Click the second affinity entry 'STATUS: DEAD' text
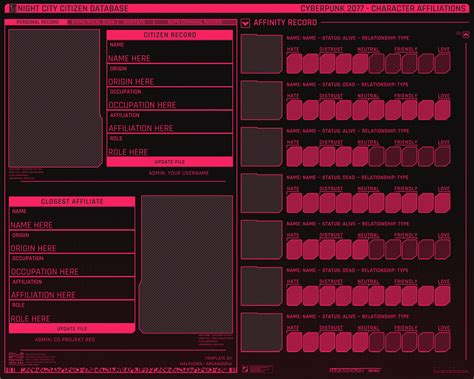Image resolution: width=474 pixels, height=379 pixels. 338,84
